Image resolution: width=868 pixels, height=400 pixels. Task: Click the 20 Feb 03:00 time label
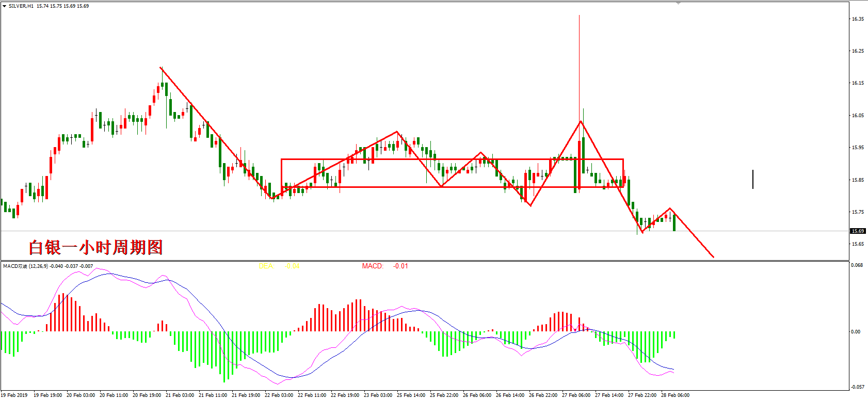tap(81, 395)
